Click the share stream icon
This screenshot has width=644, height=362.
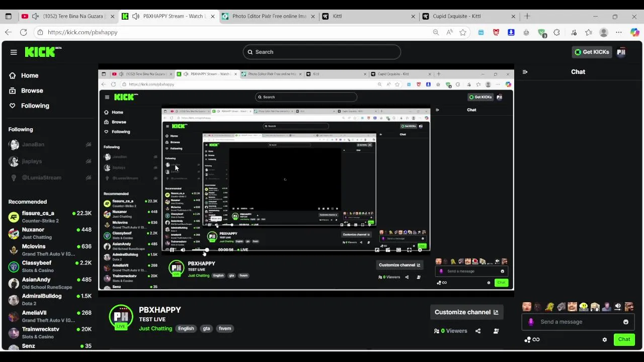478,331
